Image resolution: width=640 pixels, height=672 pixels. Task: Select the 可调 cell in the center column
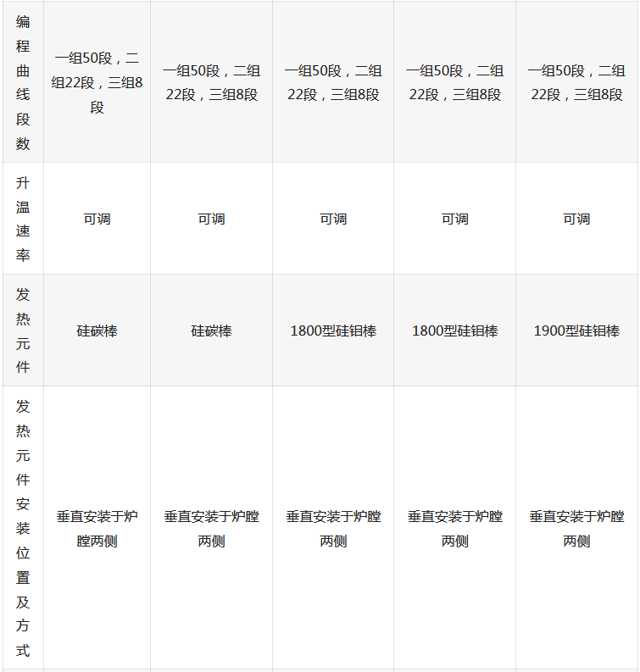(x=333, y=219)
